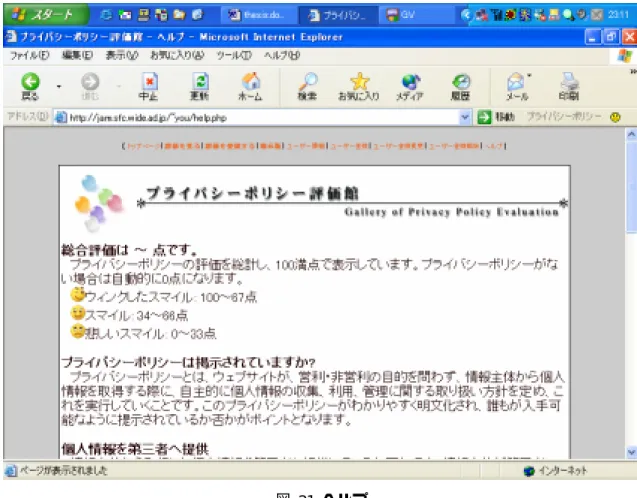
Task: Open the お気に入り(A) menu
Action: pos(177,55)
